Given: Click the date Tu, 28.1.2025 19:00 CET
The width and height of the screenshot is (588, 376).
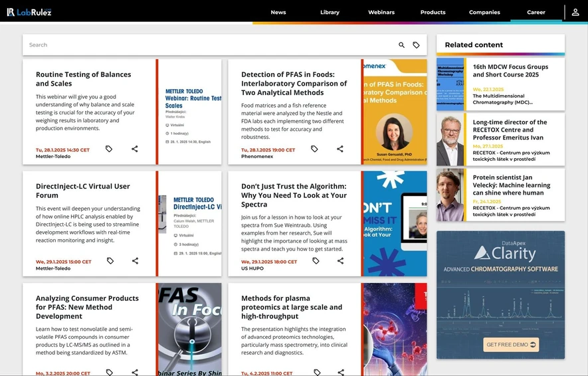Looking at the screenshot, I should coord(268,150).
